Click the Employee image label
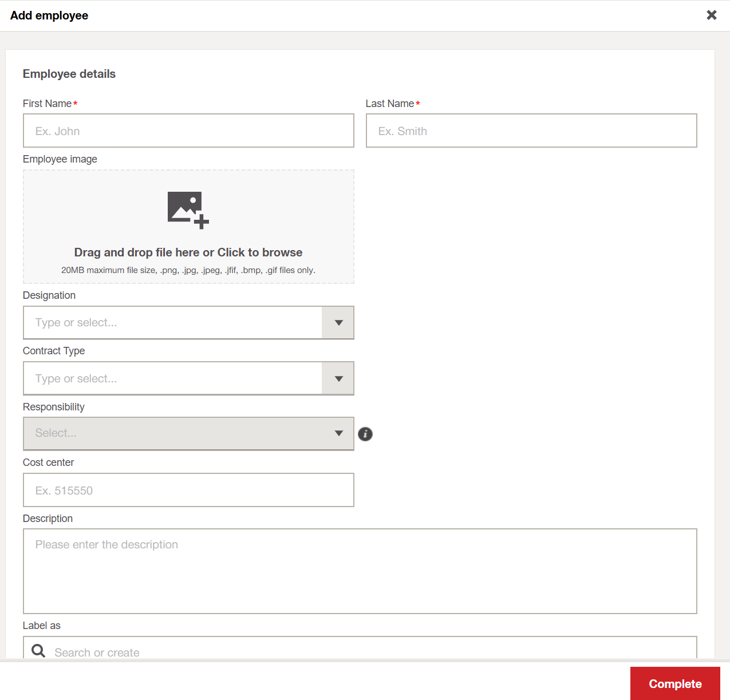730x700 pixels. [x=60, y=159]
